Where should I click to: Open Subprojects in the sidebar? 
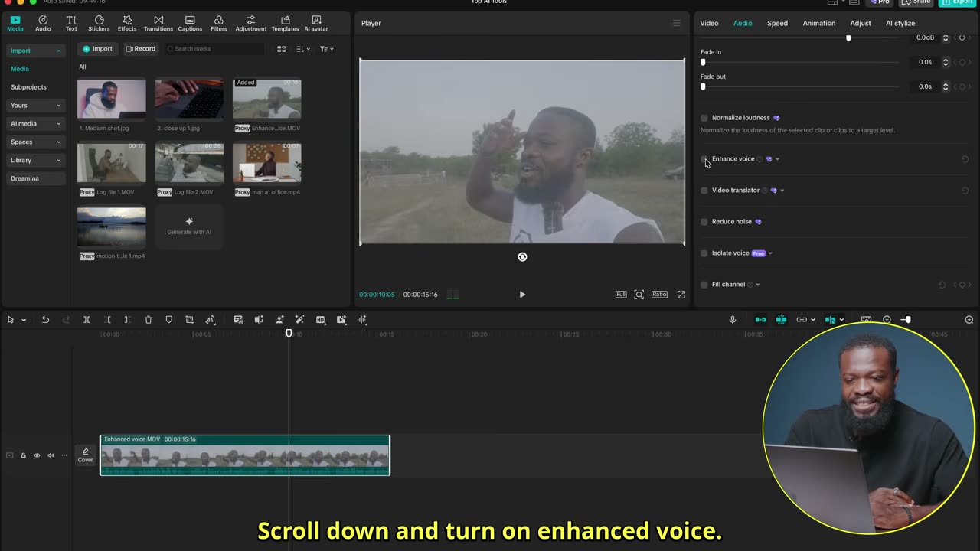click(28, 87)
